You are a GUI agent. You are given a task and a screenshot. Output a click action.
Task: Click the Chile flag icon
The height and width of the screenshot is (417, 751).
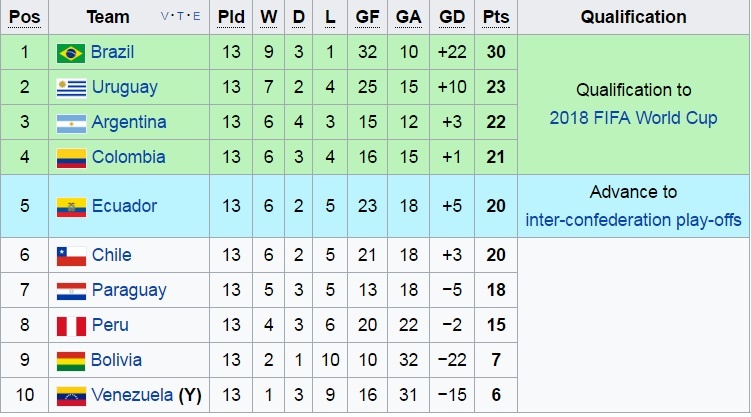pyautogui.click(x=70, y=255)
